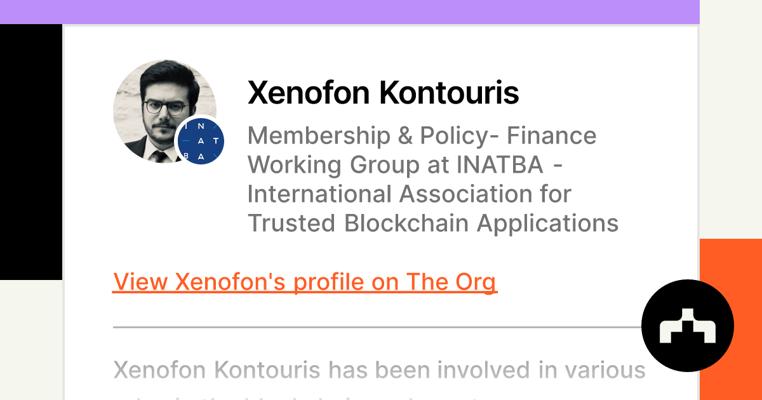Click the "International Association for" text line

coord(408,193)
